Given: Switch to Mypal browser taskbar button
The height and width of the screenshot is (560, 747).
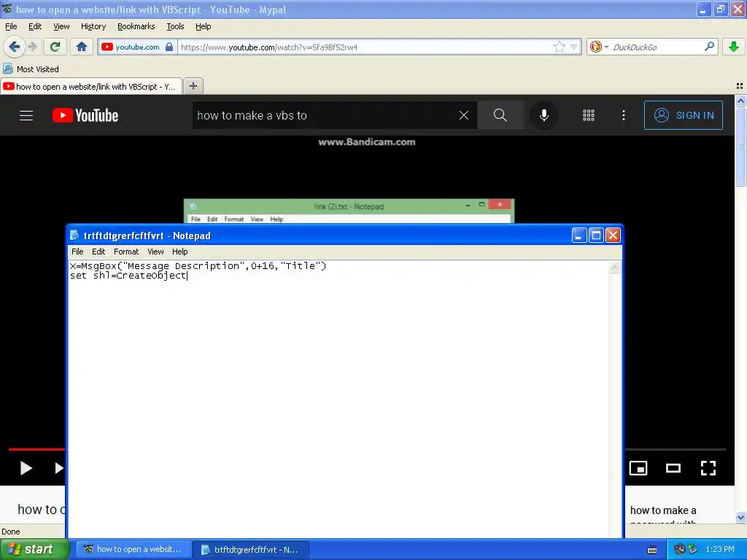Looking at the screenshot, I should [134, 549].
